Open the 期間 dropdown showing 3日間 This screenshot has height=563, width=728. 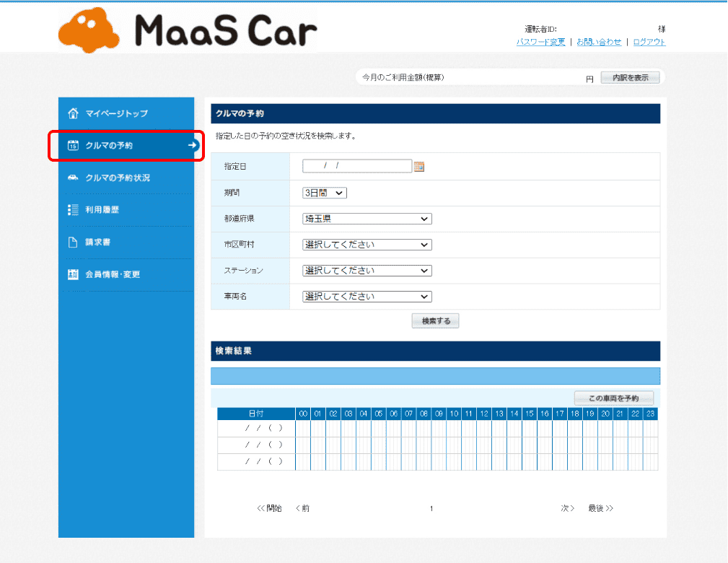pyautogui.click(x=325, y=193)
